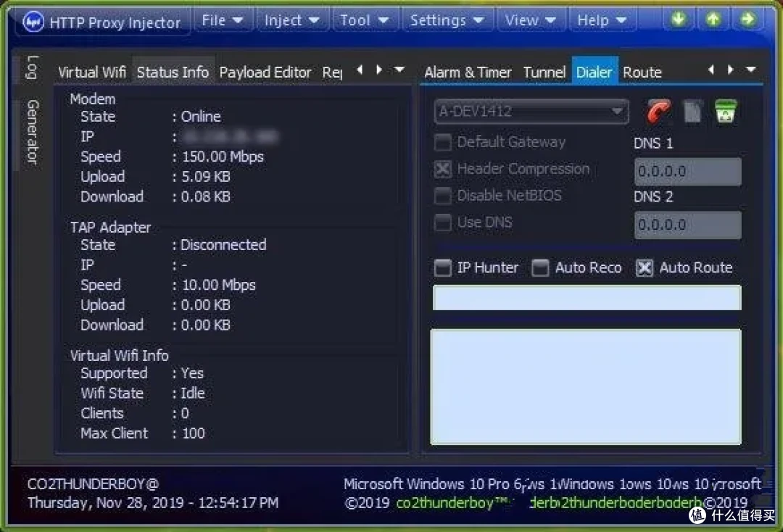This screenshot has height=532, width=783.
Task: Switch to the Alarm & Timer tab
Action: 468,72
